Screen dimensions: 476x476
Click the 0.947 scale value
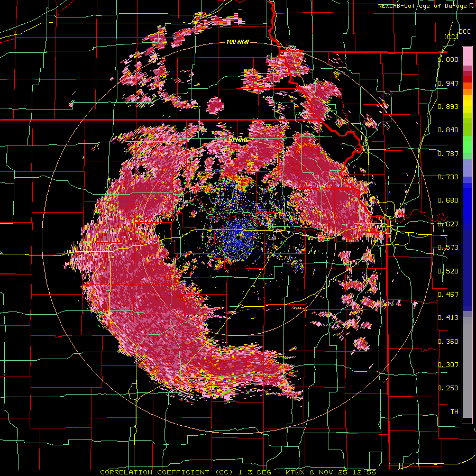[x=448, y=83]
